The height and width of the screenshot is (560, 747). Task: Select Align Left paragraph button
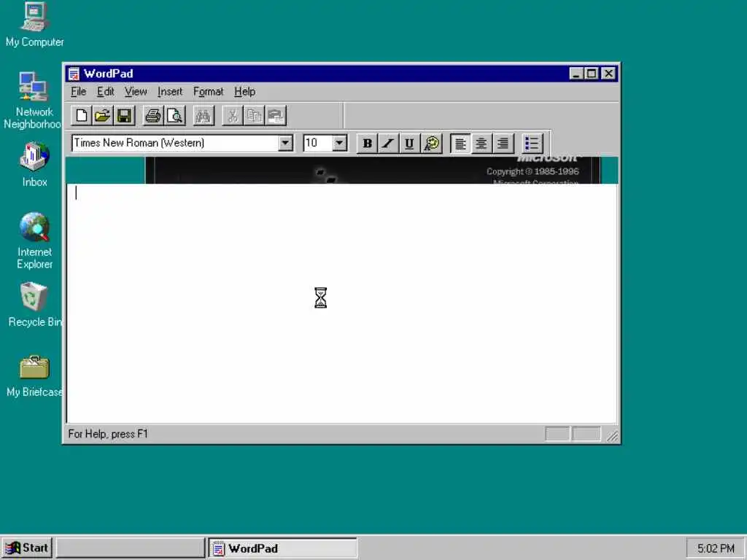click(x=460, y=144)
